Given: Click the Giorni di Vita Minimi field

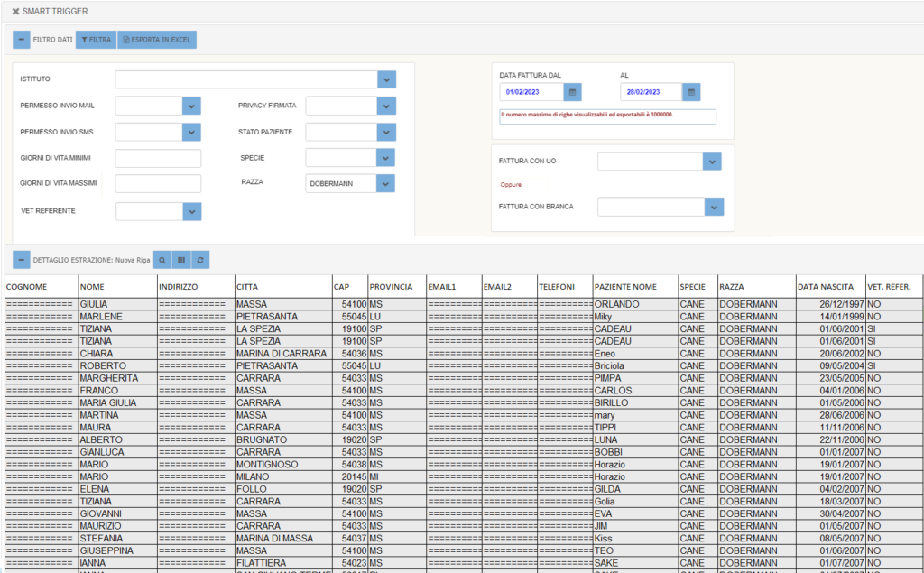Looking at the screenshot, I should click(158, 159).
